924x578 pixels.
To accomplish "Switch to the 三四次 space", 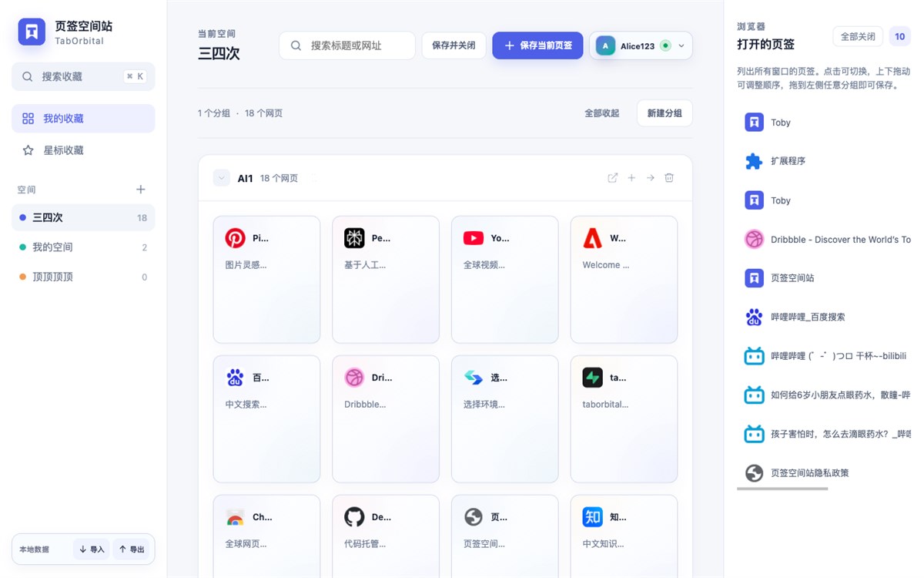I will tap(83, 217).
